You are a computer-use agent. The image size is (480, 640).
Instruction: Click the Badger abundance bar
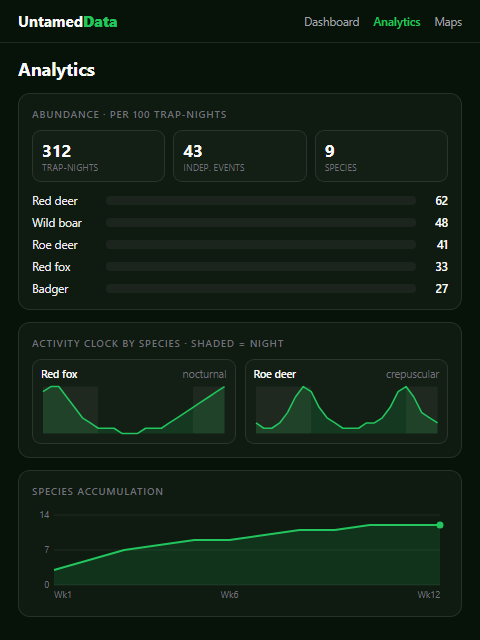tap(261, 289)
